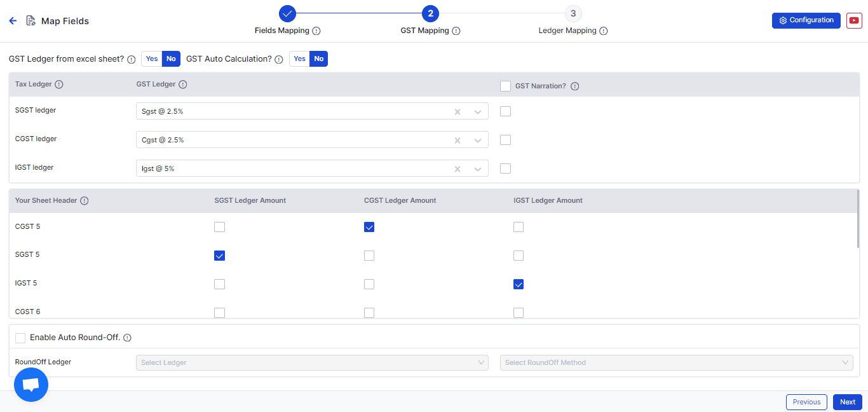
Task: Expand the IGST ledger dropdown arrow
Action: (478, 169)
